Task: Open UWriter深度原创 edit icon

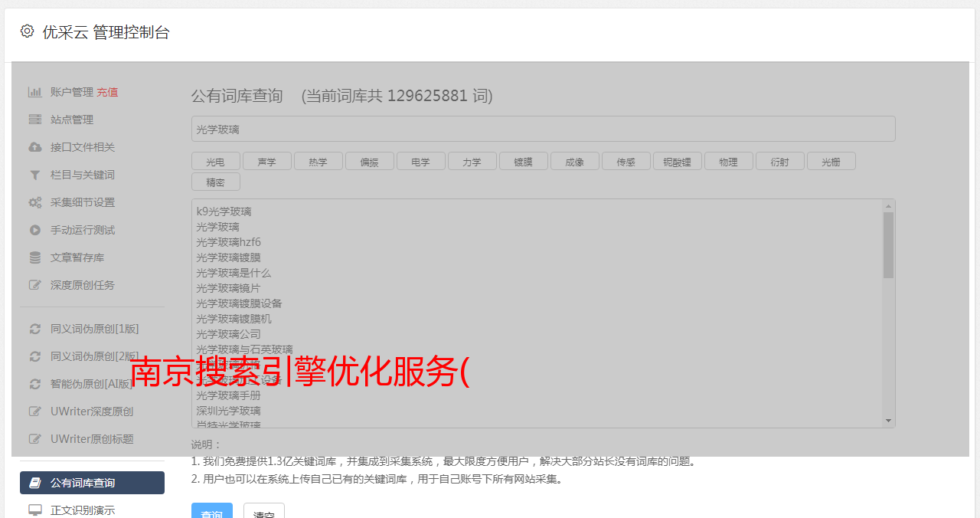Action: click(35, 411)
